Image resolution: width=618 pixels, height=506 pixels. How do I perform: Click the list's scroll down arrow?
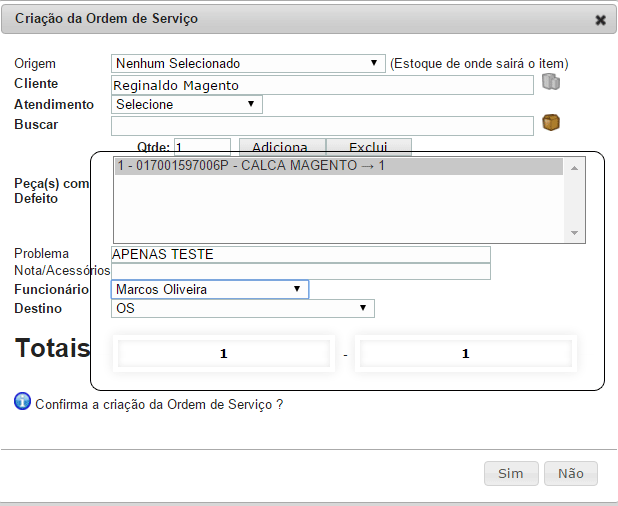(574, 233)
